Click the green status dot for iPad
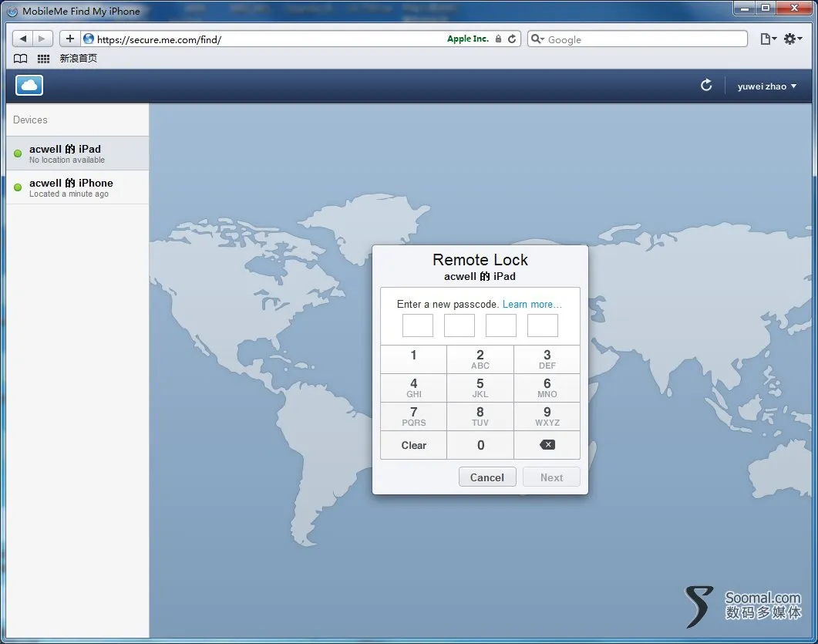The width and height of the screenshot is (818, 644). pos(18,153)
